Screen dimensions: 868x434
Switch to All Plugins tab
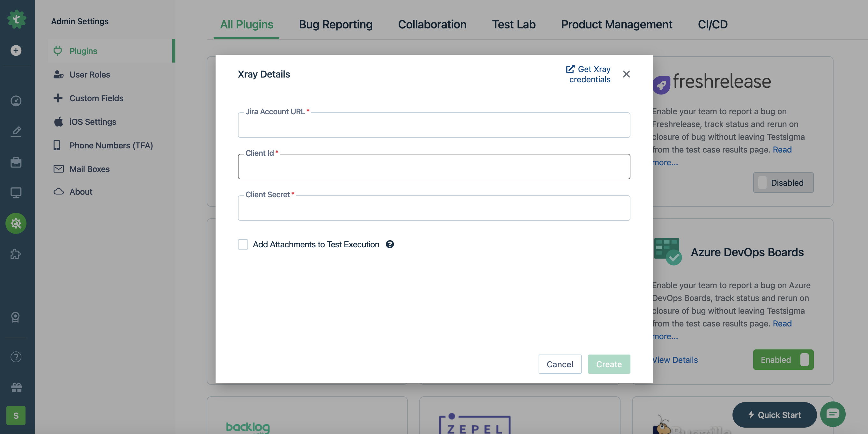click(246, 24)
